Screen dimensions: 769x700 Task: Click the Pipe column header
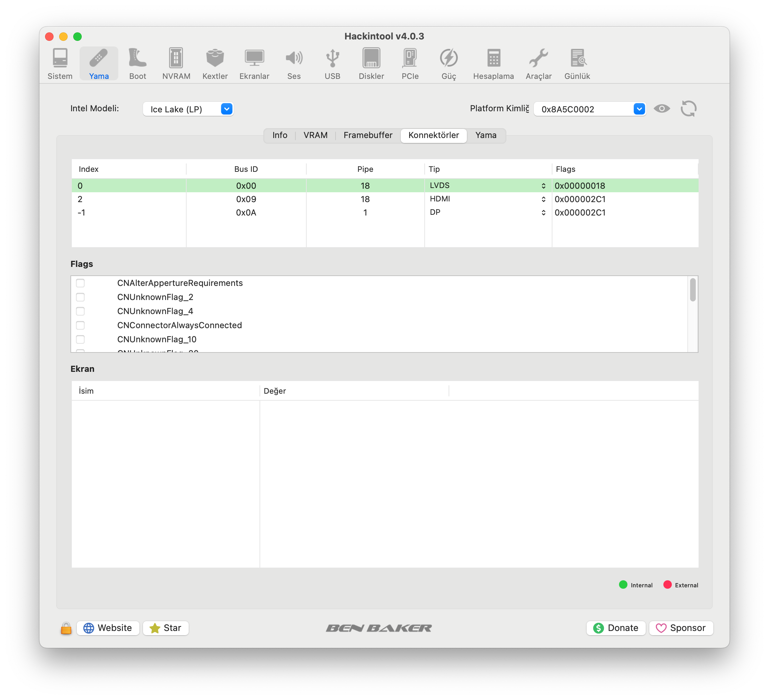[x=365, y=169]
